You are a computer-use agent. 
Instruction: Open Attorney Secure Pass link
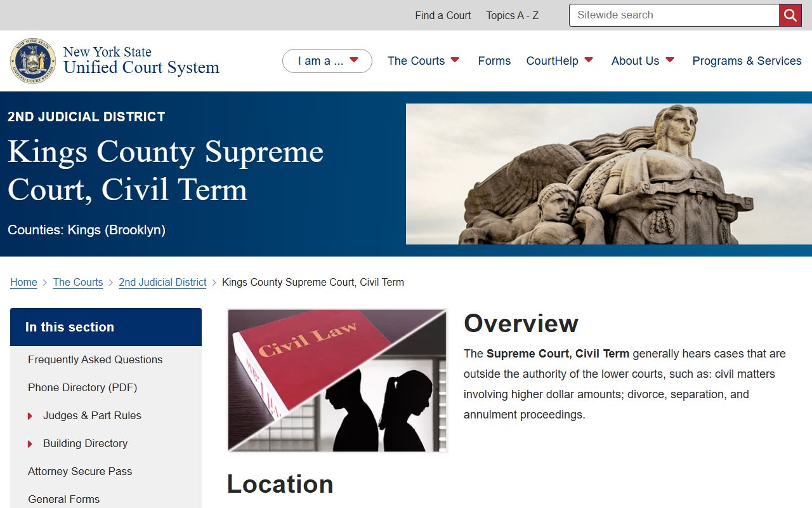pyautogui.click(x=80, y=471)
